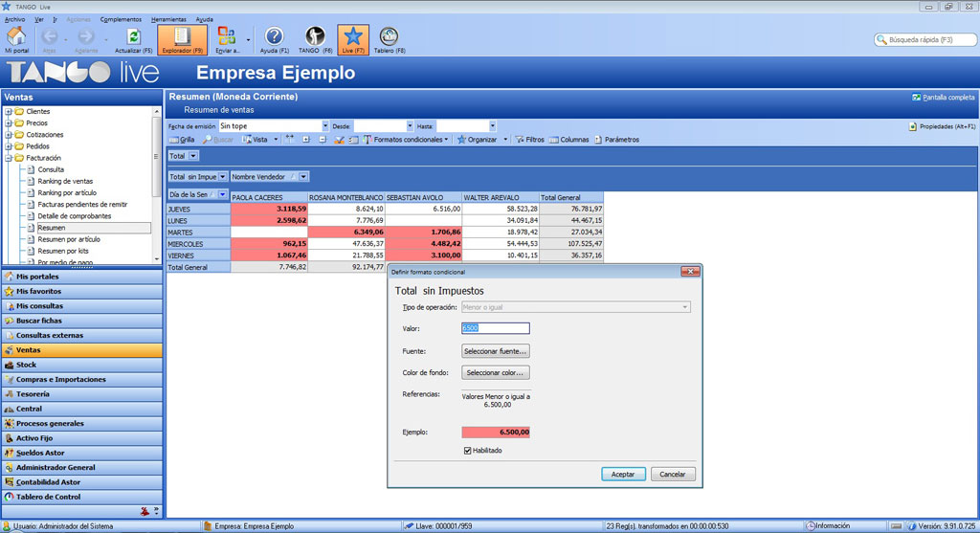Open Ayuda (F1) help icon
The image size is (980, 533).
point(275,40)
